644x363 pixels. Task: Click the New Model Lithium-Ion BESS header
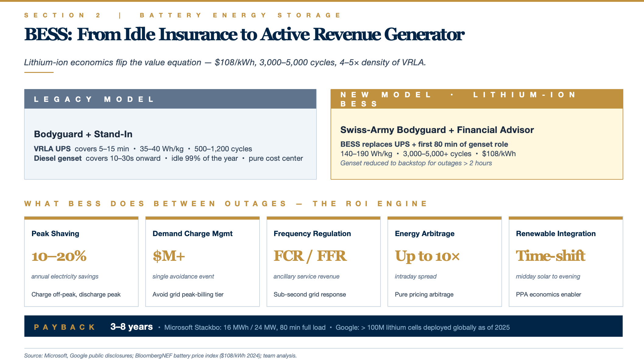click(x=476, y=99)
